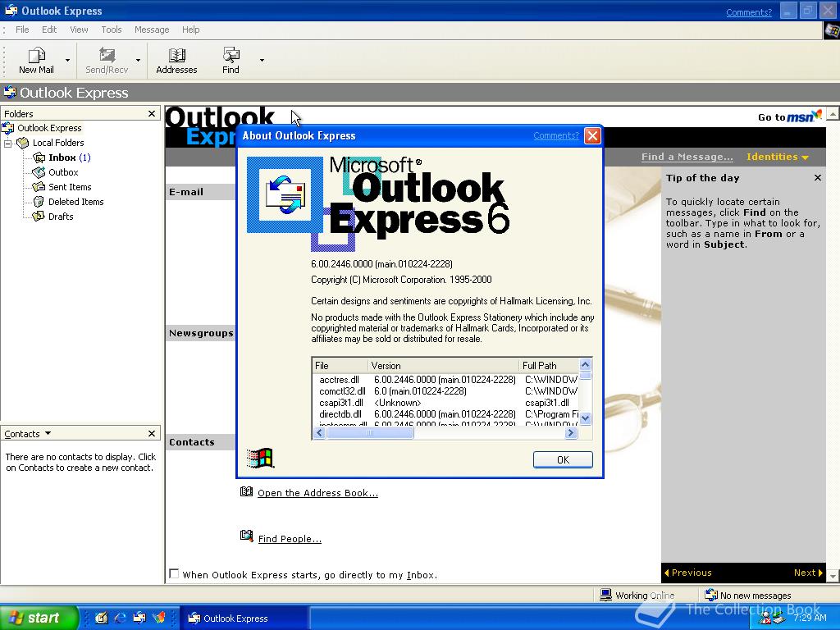Screen dimensions: 840x630
Task: Close the Tip of the day panel
Action: (818, 178)
